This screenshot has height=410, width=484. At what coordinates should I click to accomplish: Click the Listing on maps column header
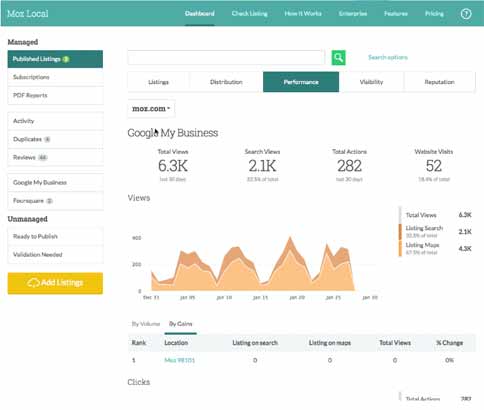330,343
